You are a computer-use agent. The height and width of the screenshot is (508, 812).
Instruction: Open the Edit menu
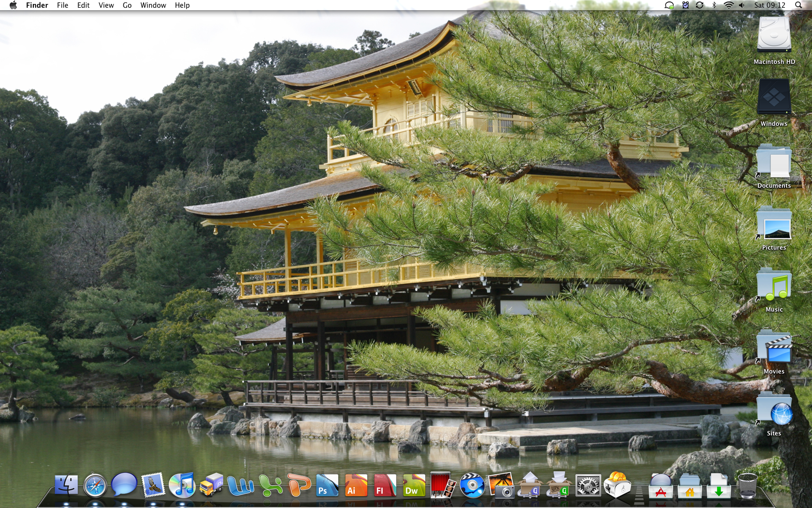(x=83, y=5)
